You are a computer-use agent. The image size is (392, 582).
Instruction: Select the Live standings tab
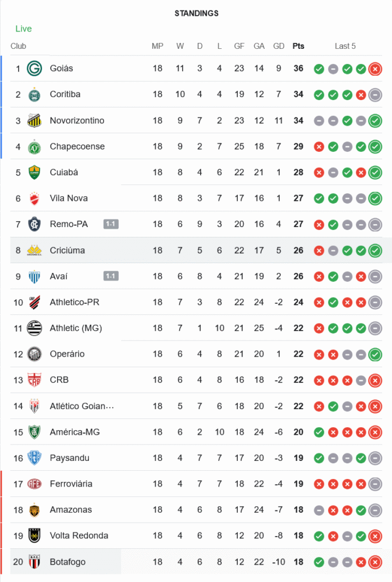click(24, 29)
